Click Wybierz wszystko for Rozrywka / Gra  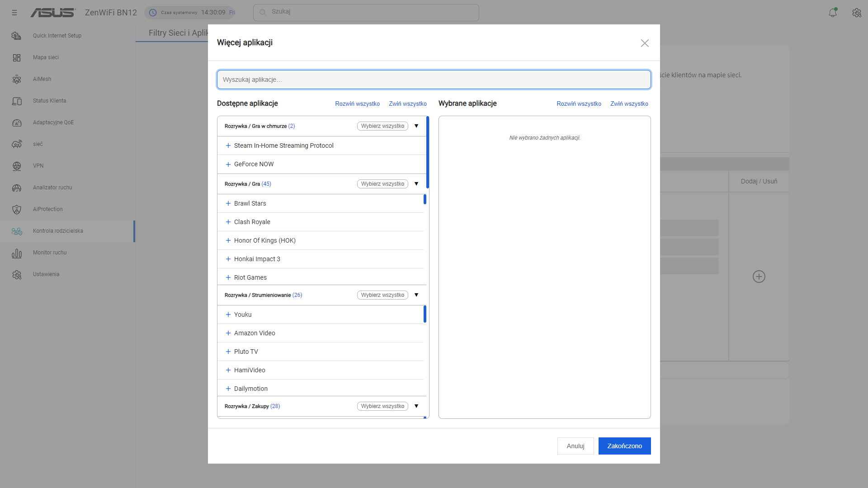tap(382, 184)
